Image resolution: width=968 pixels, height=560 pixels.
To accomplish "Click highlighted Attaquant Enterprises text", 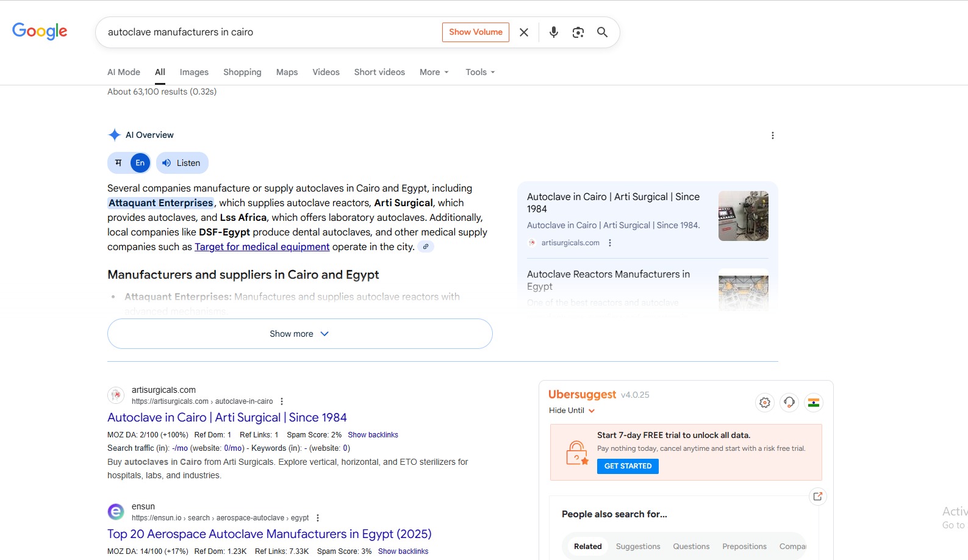I will 161,203.
